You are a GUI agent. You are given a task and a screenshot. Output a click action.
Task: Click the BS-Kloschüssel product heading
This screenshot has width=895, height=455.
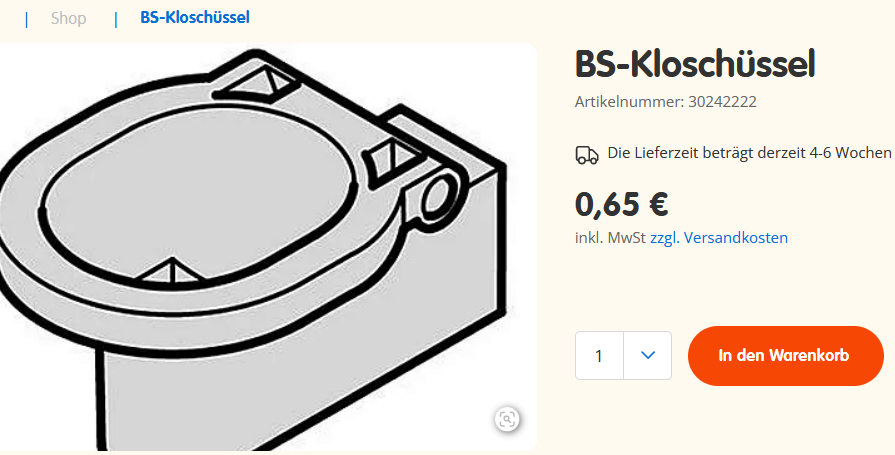point(695,64)
